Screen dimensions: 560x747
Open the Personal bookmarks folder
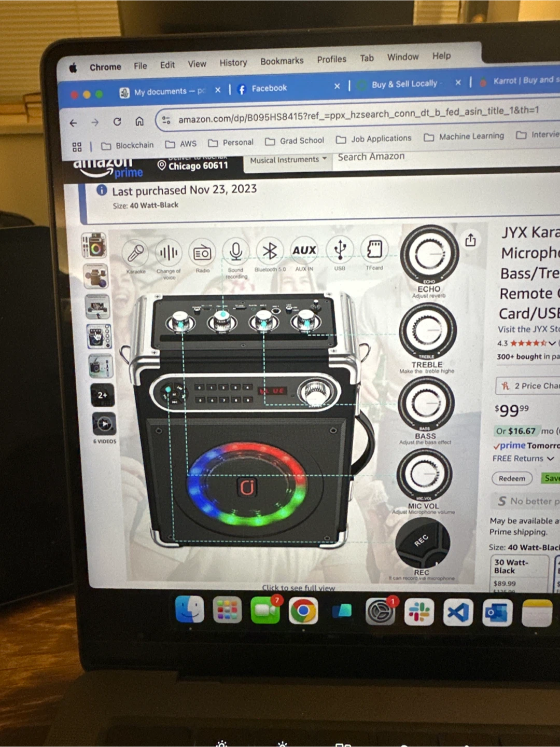[231, 142]
